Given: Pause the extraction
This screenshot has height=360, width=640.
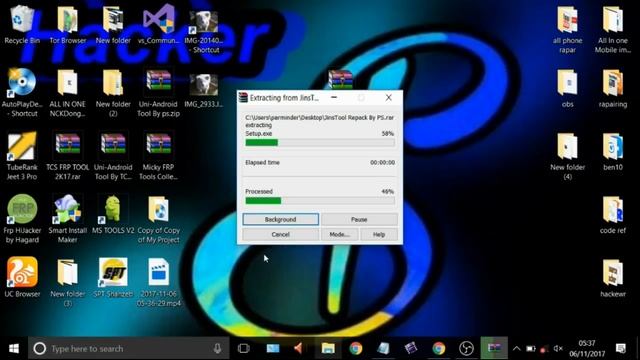Looking at the screenshot, I should (x=359, y=219).
